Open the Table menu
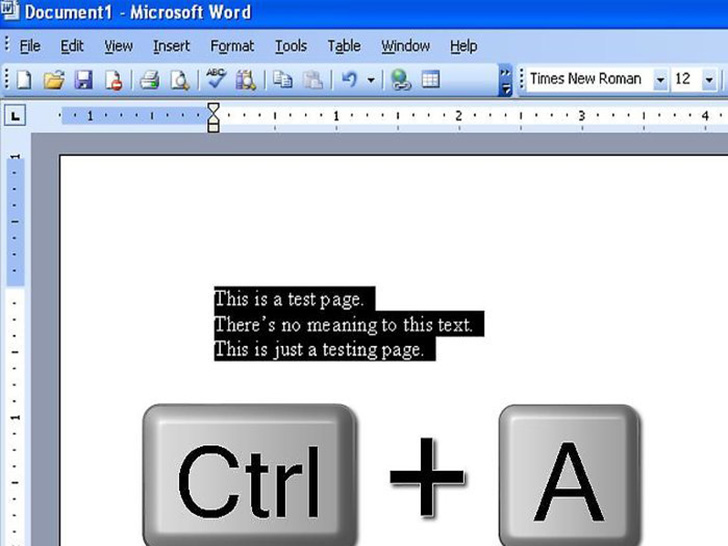This screenshot has width=728, height=546. [x=344, y=46]
